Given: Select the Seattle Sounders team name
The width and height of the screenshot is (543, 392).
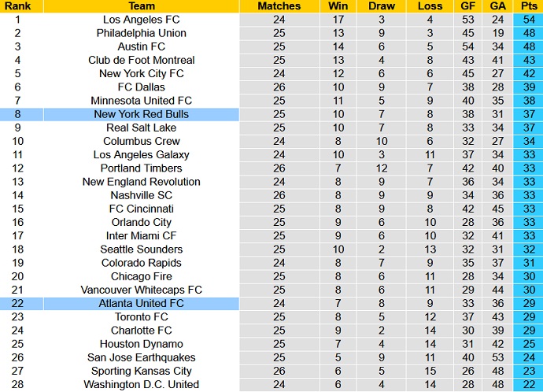Looking at the screenshot, I should (x=142, y=250).
